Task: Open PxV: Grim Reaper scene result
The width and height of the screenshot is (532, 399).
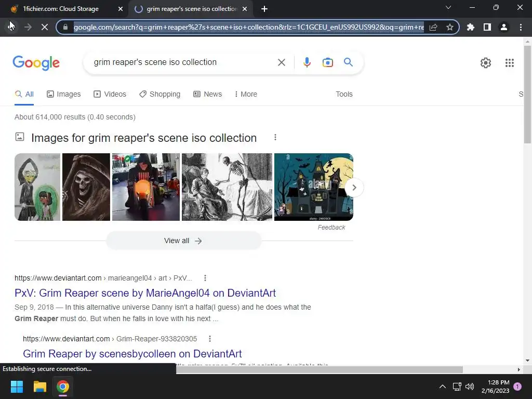Action: (x=145, y=293)
